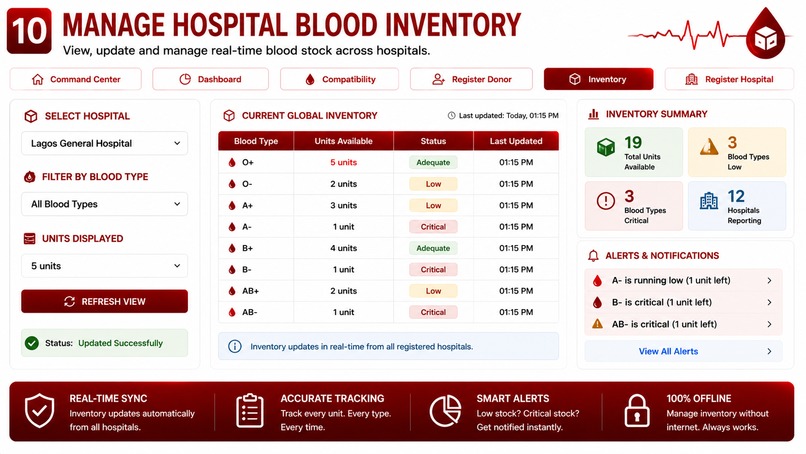Click the Critical badge in B- row
This screenshot has width=806, height=454.
[x=433, y=269]
